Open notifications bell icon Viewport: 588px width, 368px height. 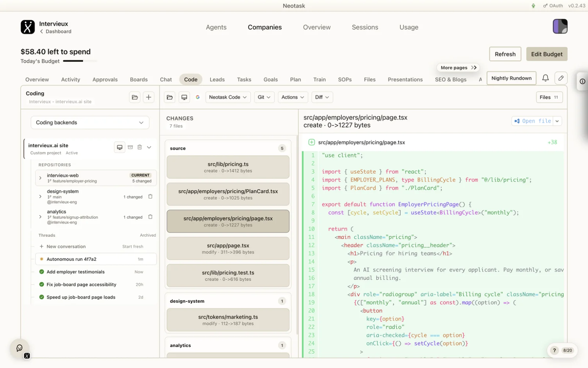pos(545,78)
